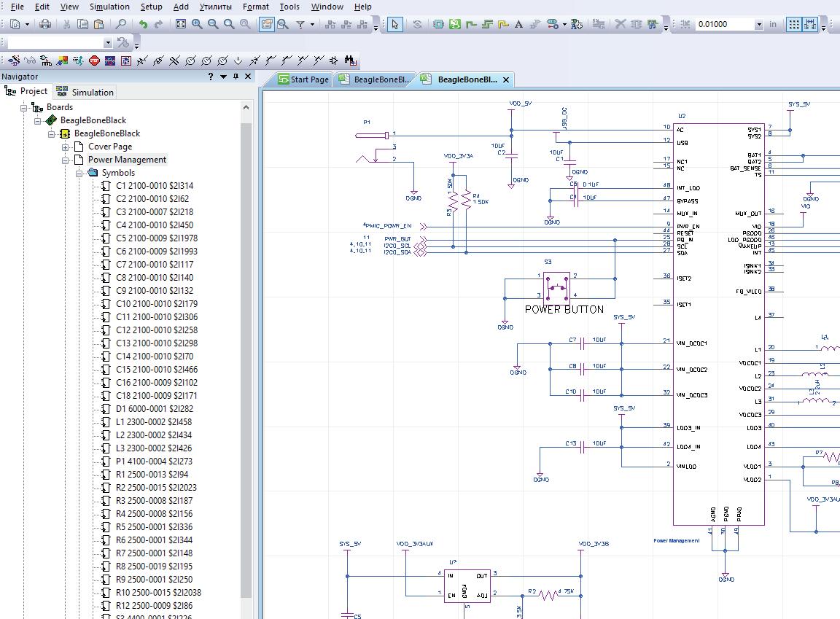Click the downward arrow probe icon
This screenshot has width=840, height=619.
(238, 61)
